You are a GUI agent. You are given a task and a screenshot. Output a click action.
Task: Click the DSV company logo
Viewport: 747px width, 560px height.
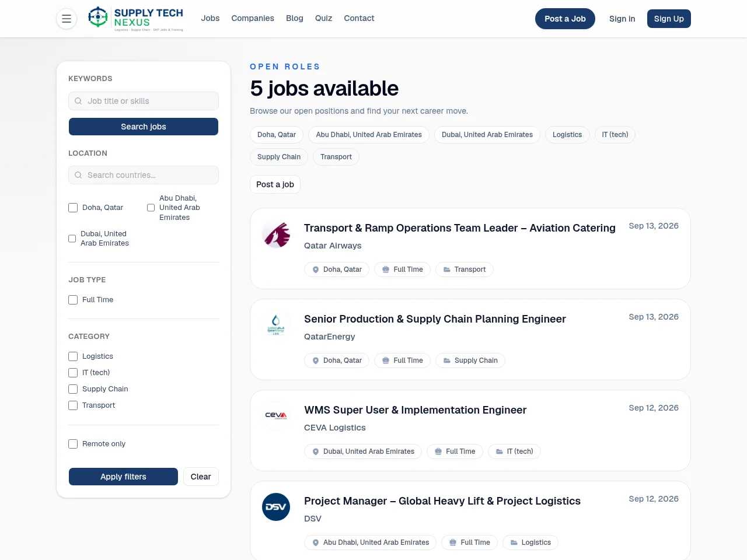(x=276, y=508)
